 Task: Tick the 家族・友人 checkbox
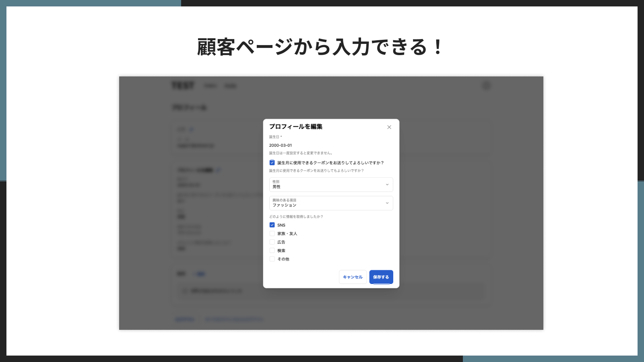272,233
